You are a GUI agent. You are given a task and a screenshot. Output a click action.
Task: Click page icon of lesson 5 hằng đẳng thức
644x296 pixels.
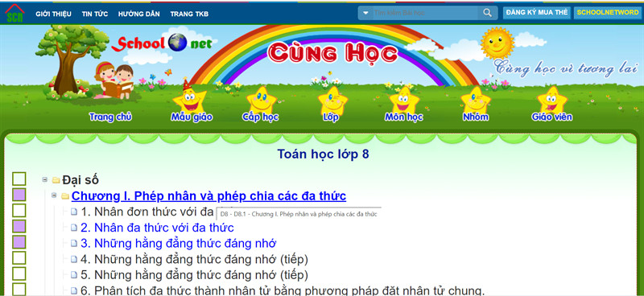(x=74, y=275)
